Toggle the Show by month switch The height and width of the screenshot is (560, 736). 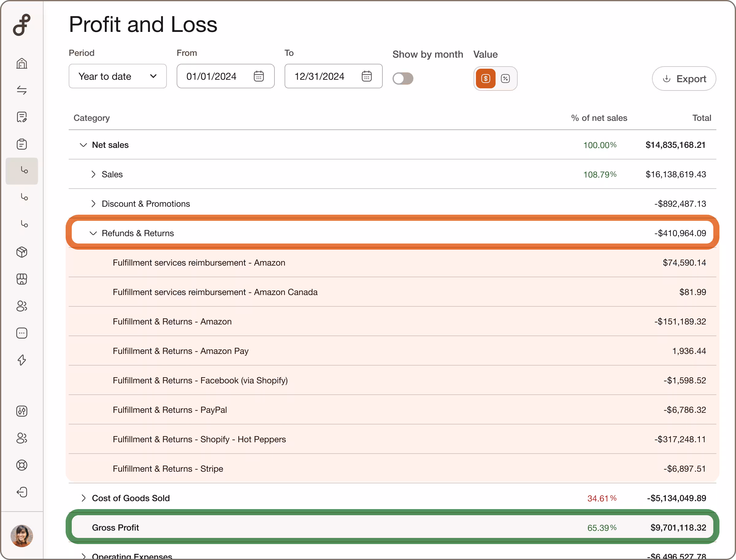point(403,79)
